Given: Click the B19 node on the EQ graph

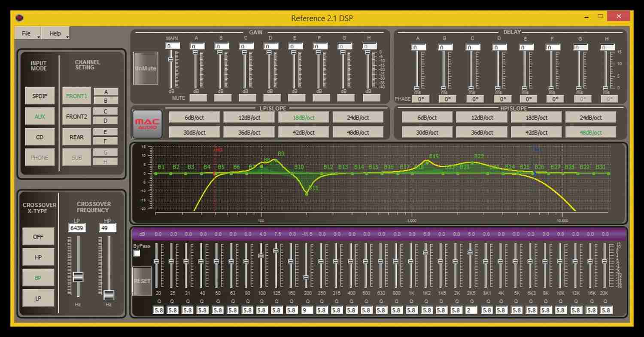Looking at the screenshot, I should tap(427, 163).
